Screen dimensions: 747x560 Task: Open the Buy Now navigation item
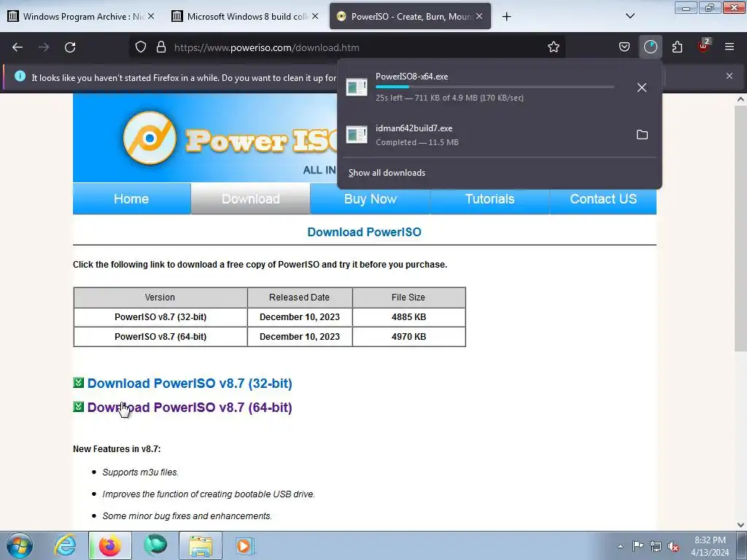point(370,198)
